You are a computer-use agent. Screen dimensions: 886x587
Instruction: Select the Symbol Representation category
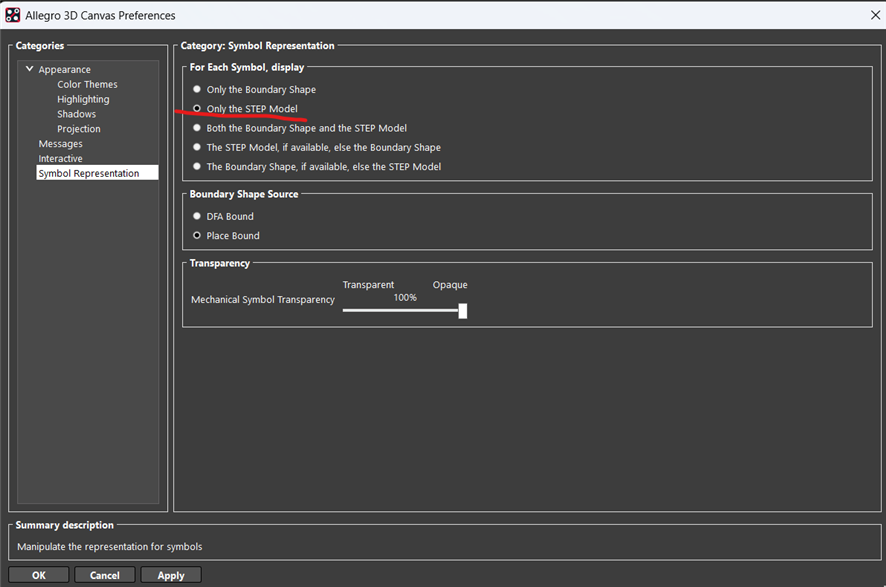click(x=97, y=173)
